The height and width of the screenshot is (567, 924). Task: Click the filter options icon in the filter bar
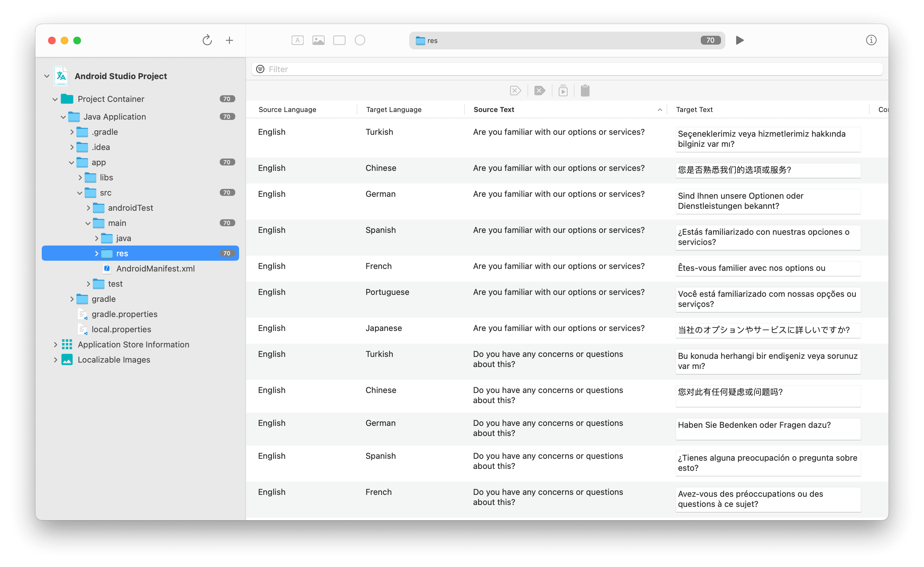pos(260,69)
